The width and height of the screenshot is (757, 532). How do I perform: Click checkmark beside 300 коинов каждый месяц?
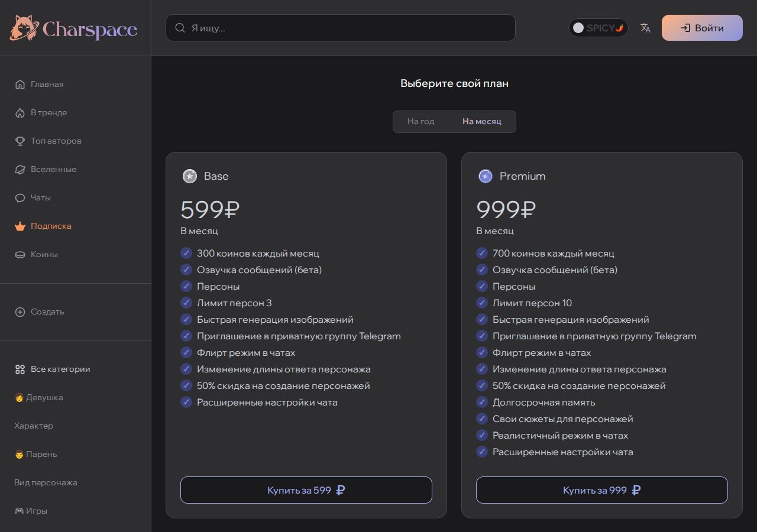pos(186,253)
